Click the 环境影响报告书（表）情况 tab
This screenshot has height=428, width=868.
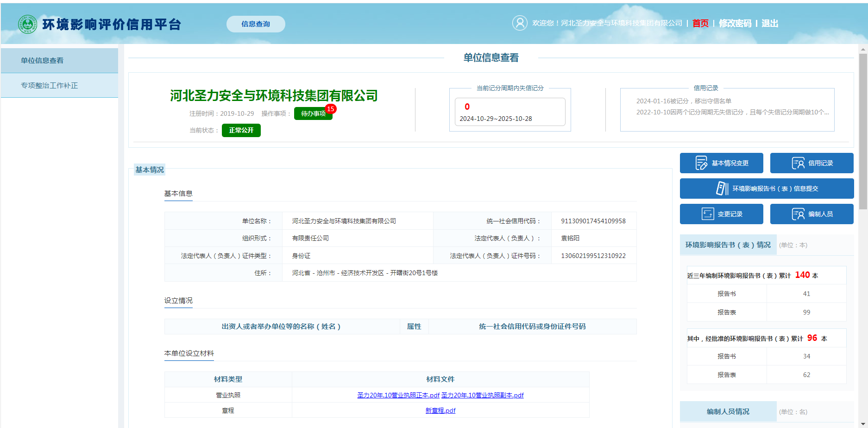click(x=728, y=245)
